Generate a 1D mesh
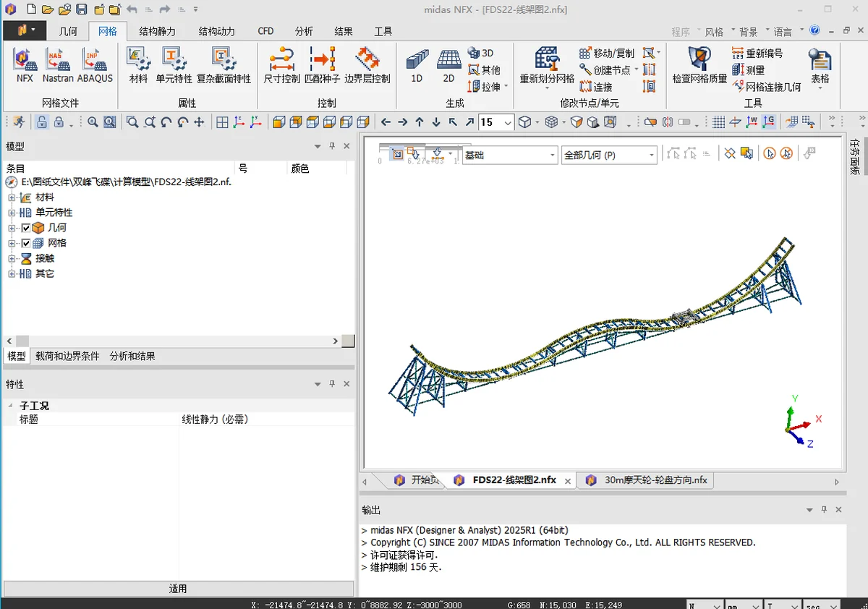 pos(417,65)
